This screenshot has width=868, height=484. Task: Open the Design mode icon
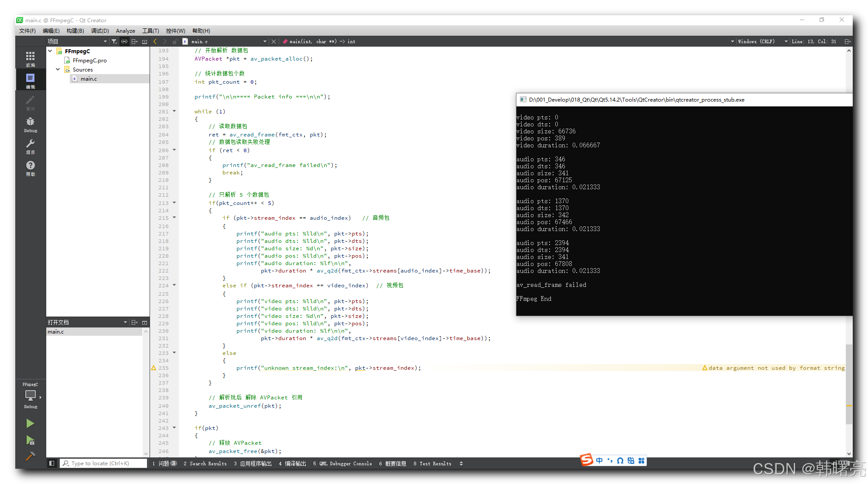(x=30, y=102)
